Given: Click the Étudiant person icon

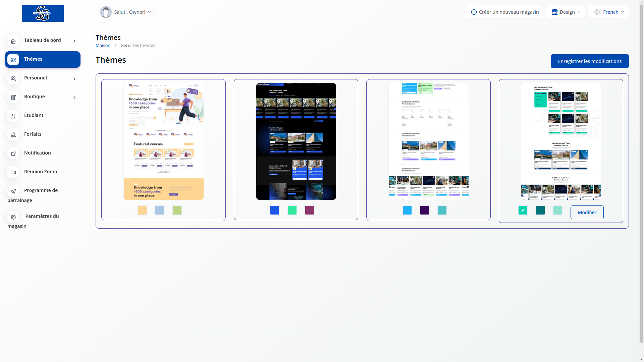Looking at the screenshot, I should 13,116.
